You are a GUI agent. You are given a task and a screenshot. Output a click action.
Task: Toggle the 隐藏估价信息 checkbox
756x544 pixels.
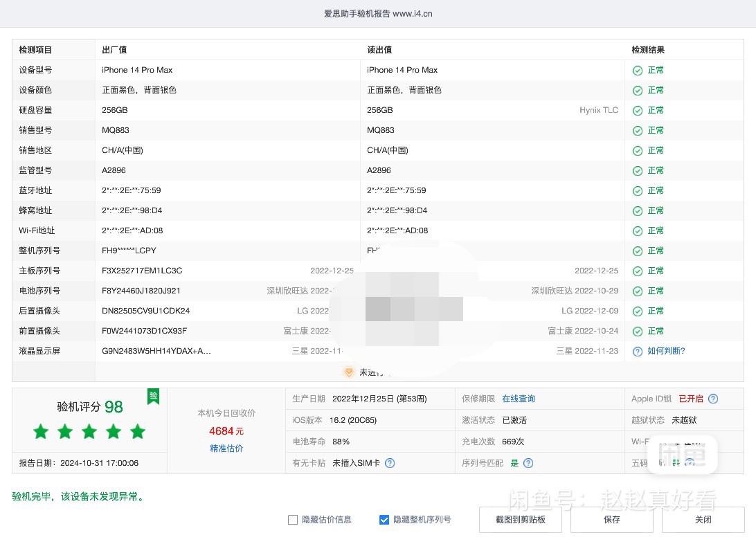click(x=293, y=520)
